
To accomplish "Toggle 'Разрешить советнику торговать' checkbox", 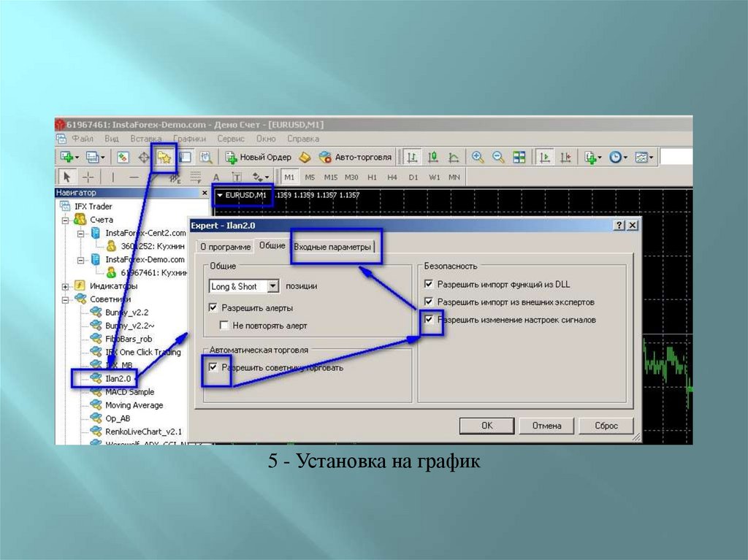I will (213, 367).
